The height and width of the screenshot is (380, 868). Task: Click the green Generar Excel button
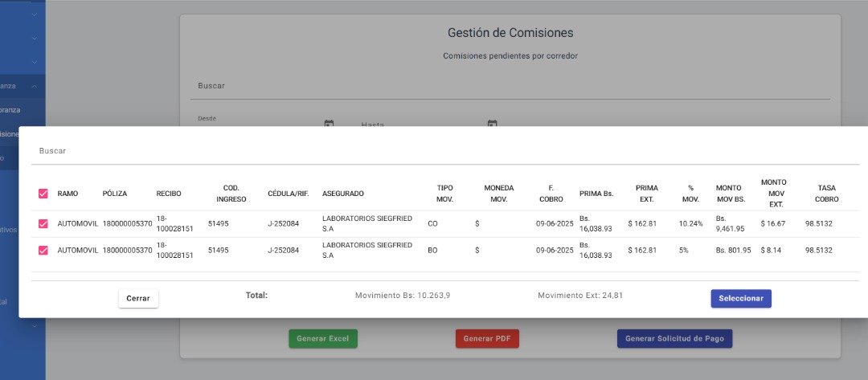[x=323, y=338]
